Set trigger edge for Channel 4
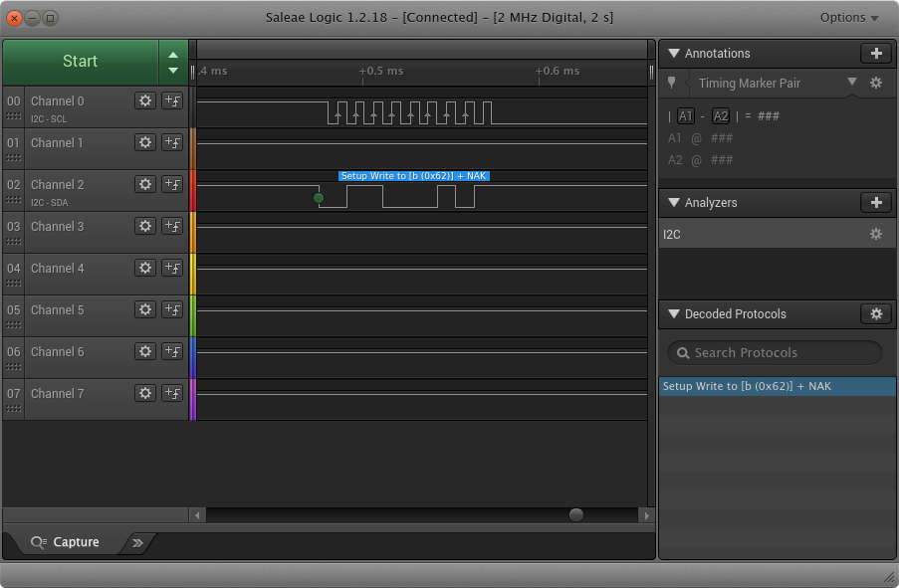This screenshot has height=588, width=899. (x=172, y=269)
